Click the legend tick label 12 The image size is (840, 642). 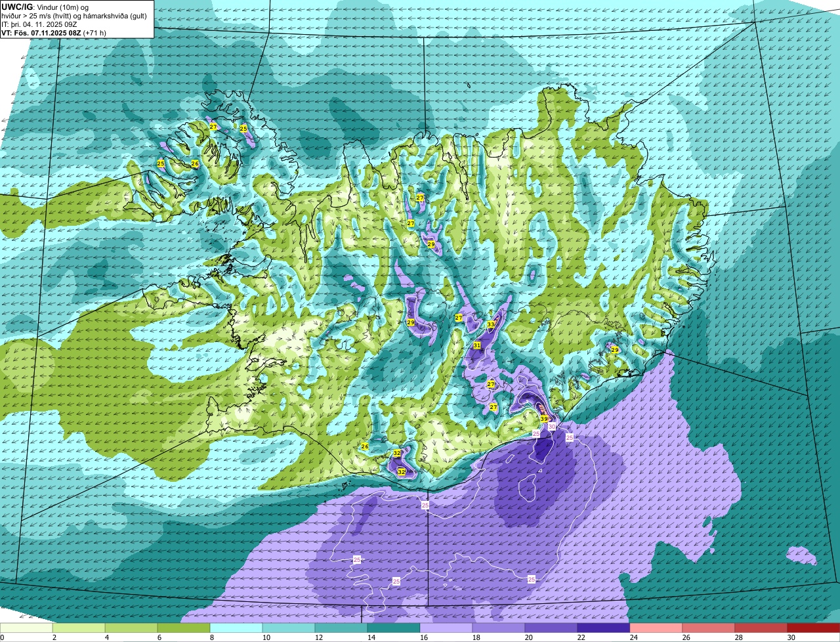318,637
